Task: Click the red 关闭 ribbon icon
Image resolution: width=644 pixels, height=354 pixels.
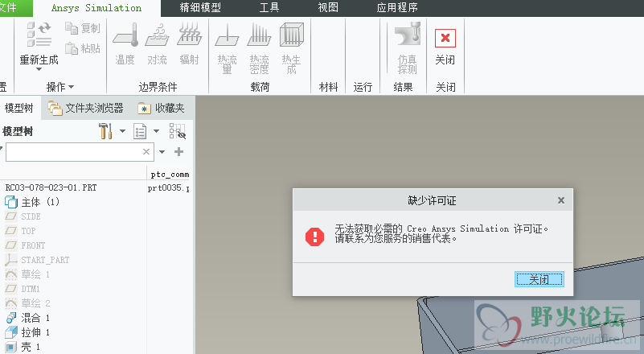Action: tap(445, 39)
